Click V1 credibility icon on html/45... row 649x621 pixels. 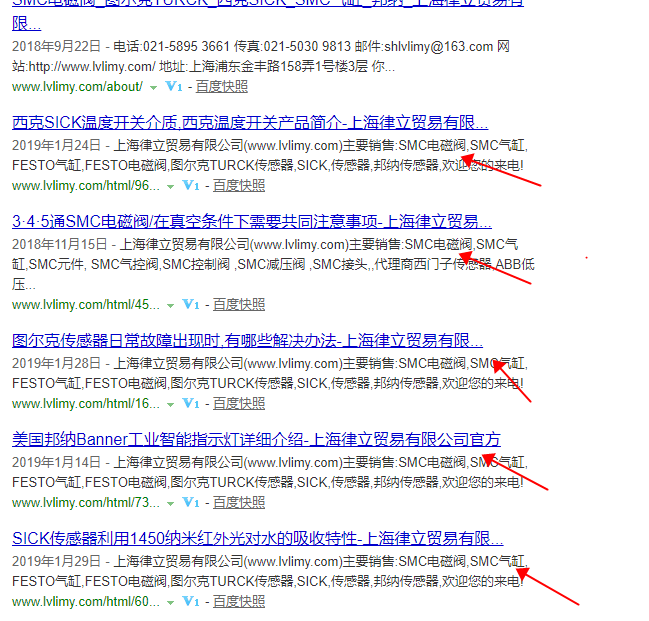click(x=191, y=305)
